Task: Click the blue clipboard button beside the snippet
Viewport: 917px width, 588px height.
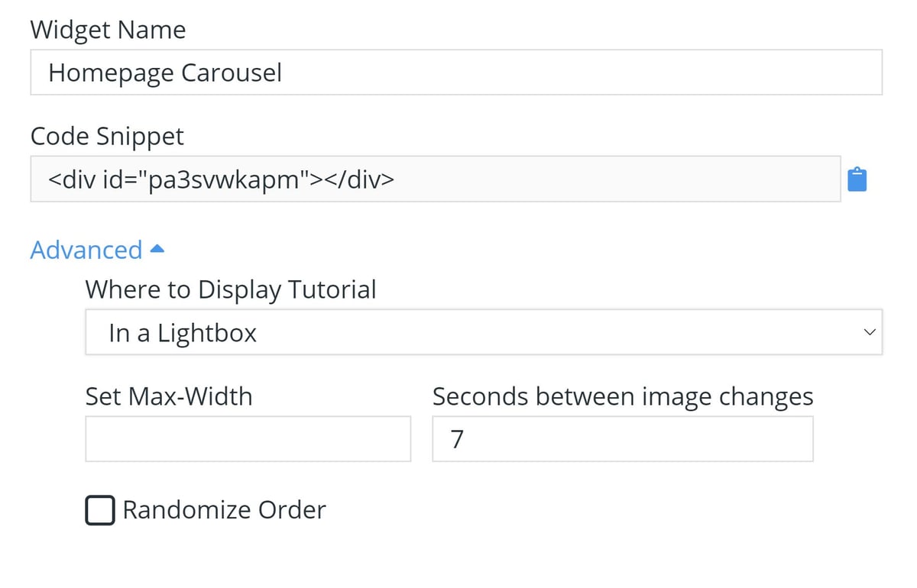Action: tap(857, 179)
